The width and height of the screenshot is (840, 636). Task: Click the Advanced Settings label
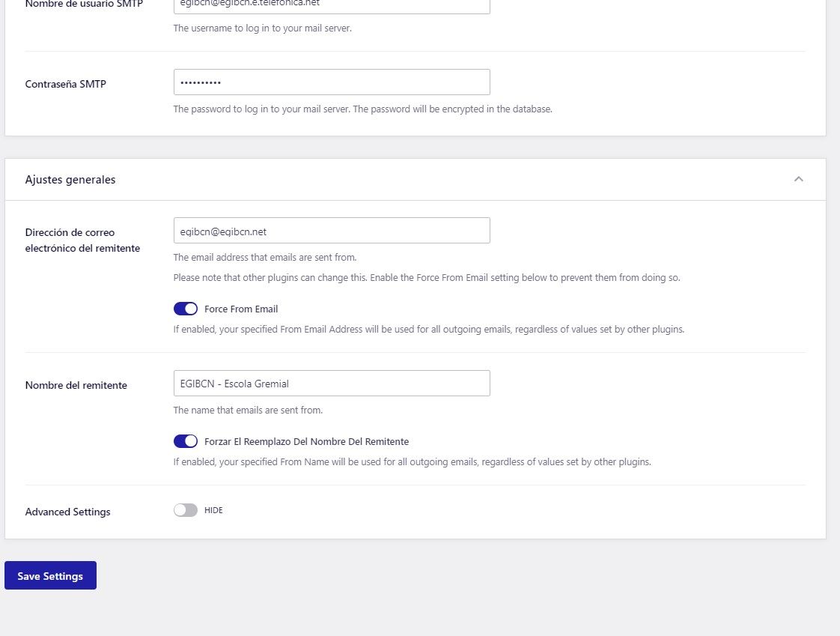(67, 512)
